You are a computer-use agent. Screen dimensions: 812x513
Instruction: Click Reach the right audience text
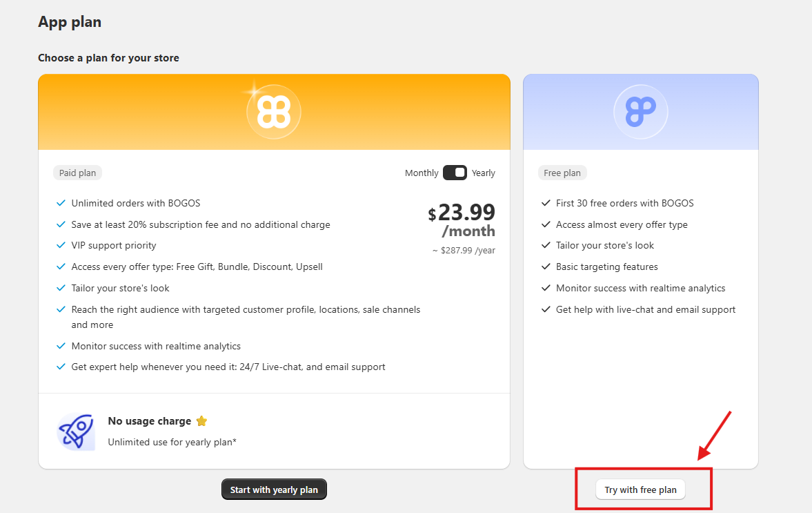(x=246, y=317)
